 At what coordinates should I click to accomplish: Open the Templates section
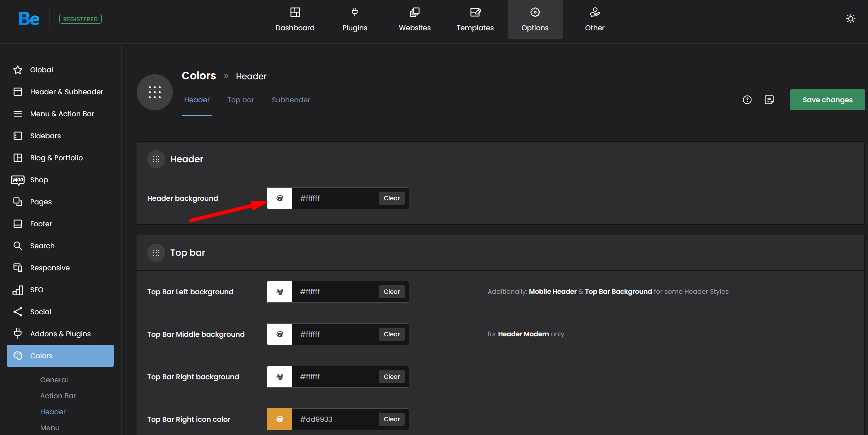tap(475, 20)
